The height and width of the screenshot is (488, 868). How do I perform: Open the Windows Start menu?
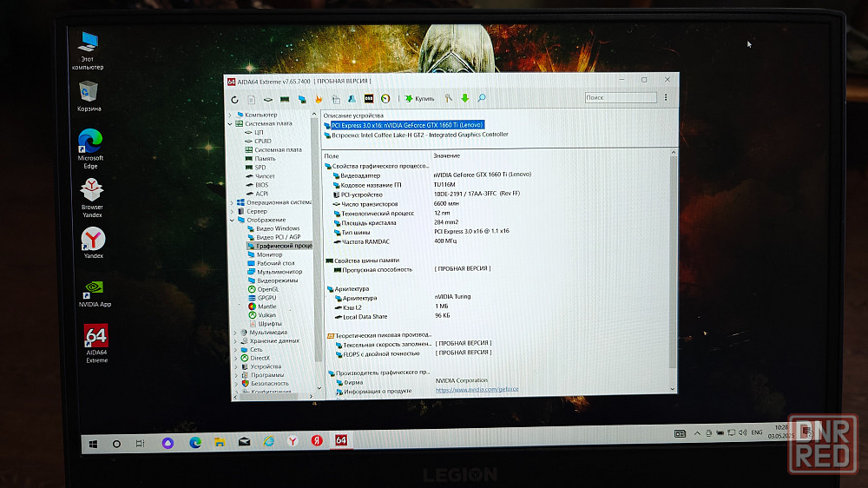[93, 445]
